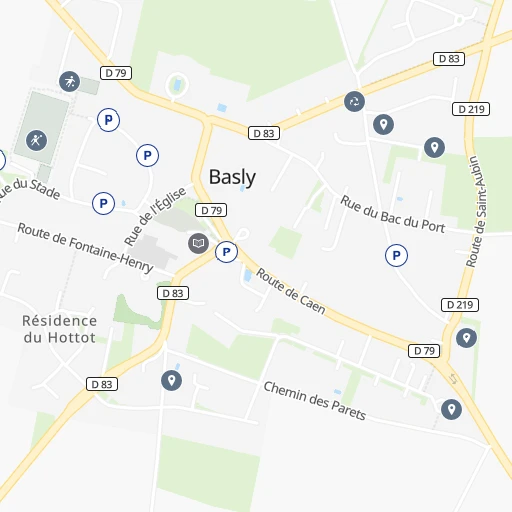Select the Chemin des Parets street label
This screenshot has width=512, height=512.
coord(315,401)
